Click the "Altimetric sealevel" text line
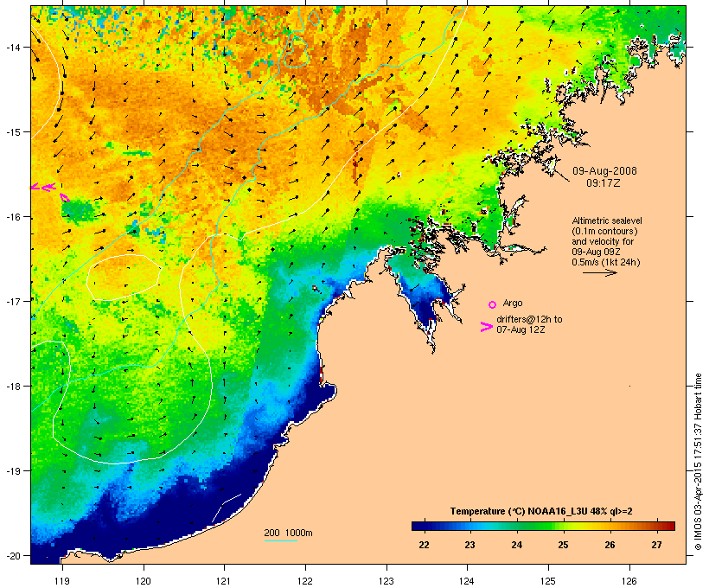709x588 pixels. click(x=607, y=220)
